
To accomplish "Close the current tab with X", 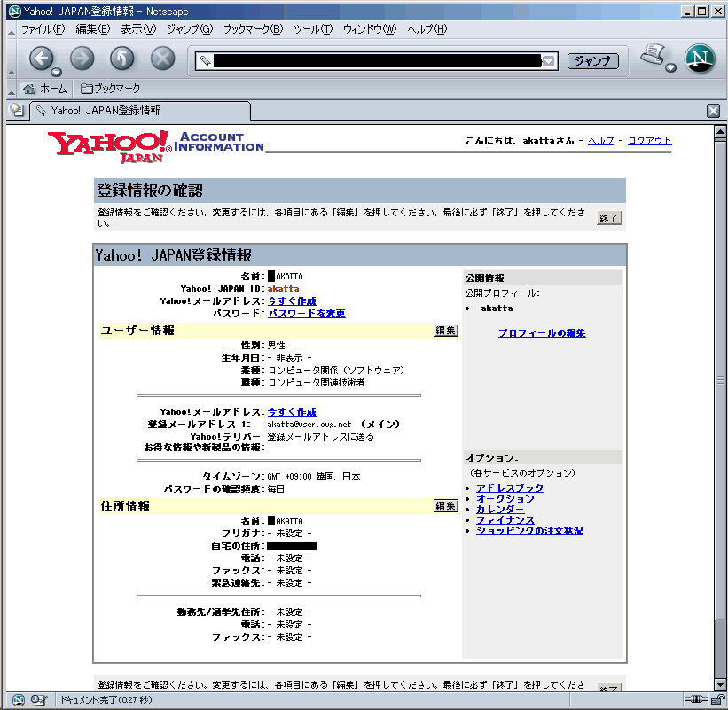I will 713,111.
